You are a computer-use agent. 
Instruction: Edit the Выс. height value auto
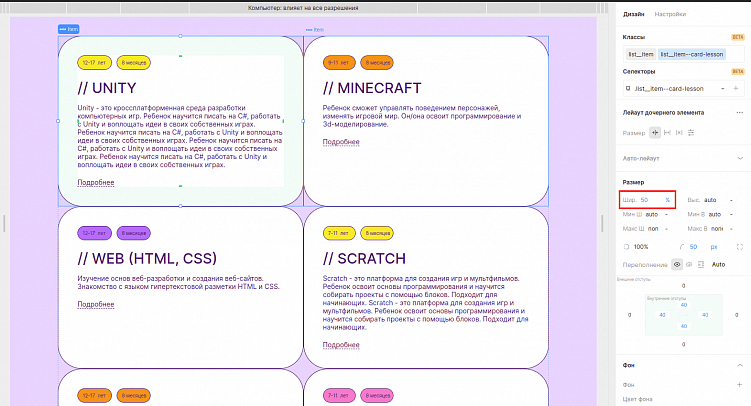[x=710, y=200]
